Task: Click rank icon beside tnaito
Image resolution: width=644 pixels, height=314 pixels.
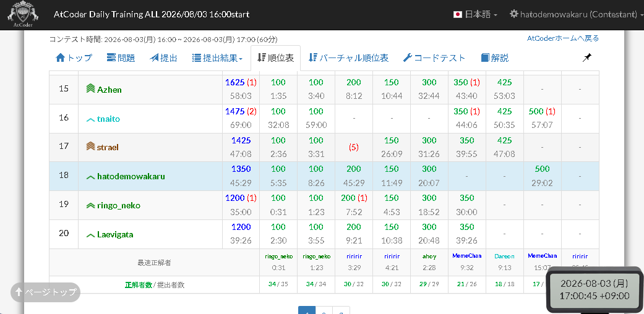Action: click(x=90, y=119)
